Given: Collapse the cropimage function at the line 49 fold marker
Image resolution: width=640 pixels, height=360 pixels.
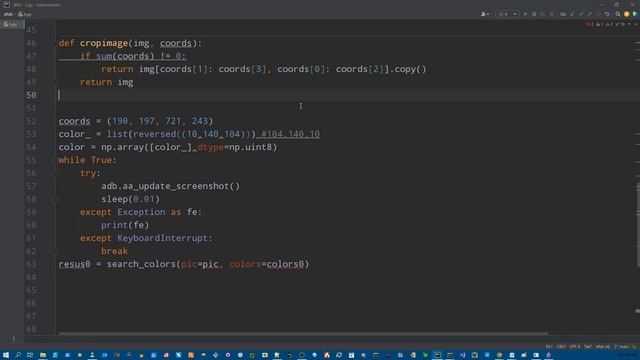Looking at the screenshot, I should 56,82.
